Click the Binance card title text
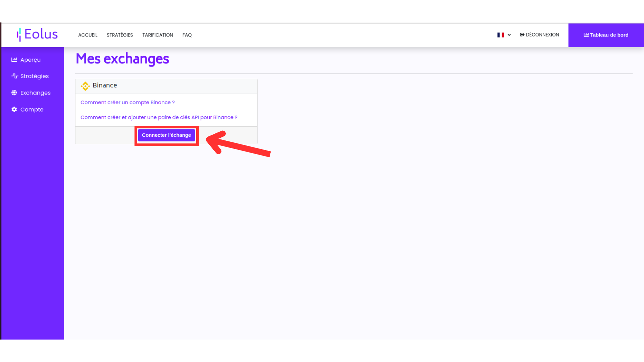 [105, 85]
